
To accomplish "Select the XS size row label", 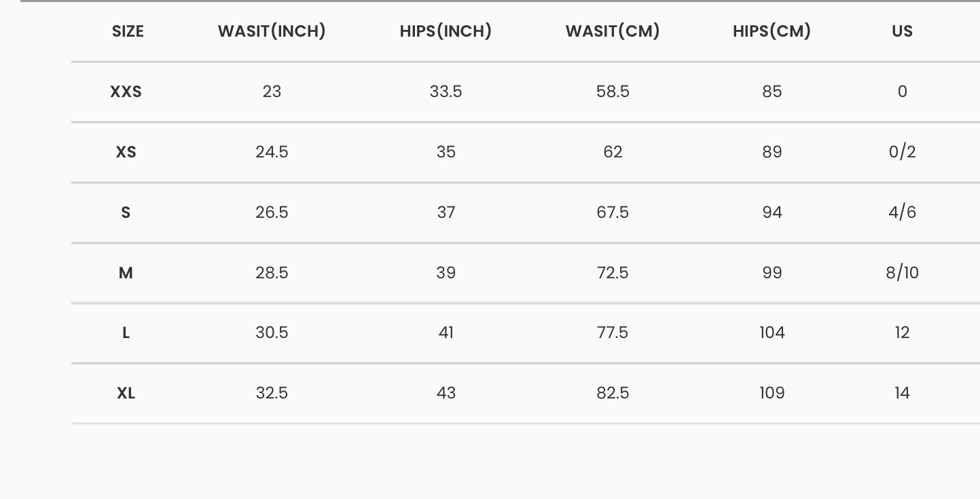I will [x=126, y=152].
